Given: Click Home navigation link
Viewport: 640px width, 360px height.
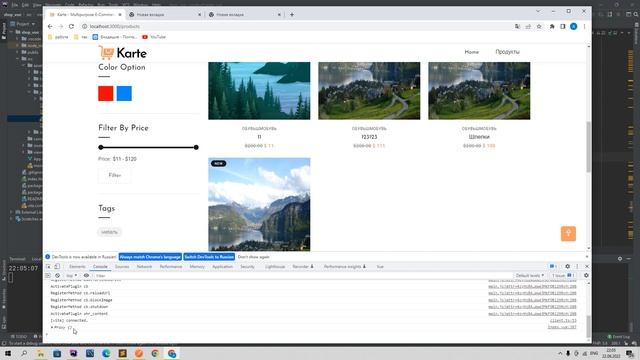Looking at the screenshot, I should point(471,52).
